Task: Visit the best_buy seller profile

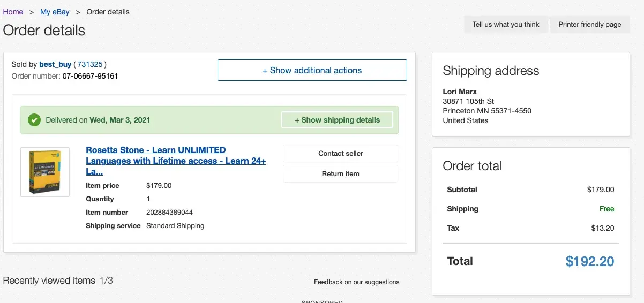Action: [55, 64]
